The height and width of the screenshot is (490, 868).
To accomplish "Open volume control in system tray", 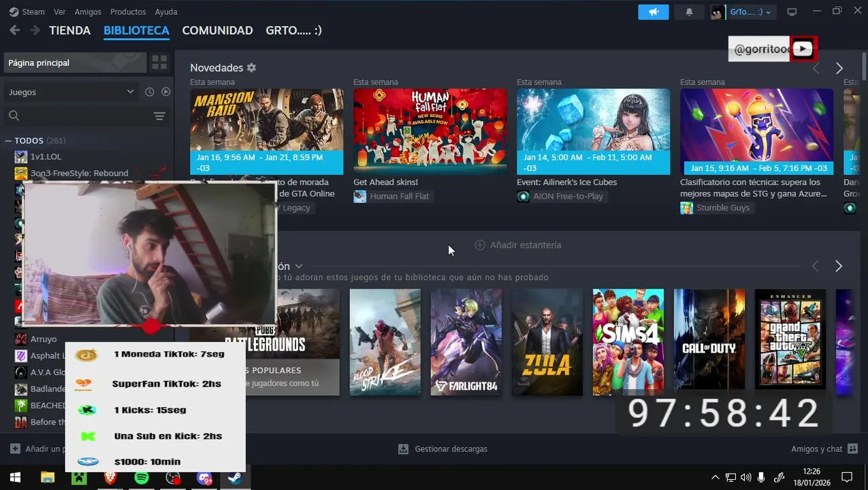I will 745,478.
